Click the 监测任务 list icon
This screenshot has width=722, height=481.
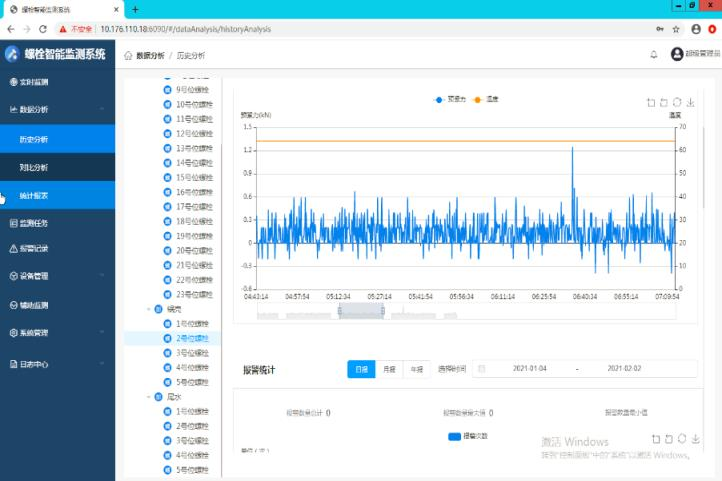click(x=13, y=223)
